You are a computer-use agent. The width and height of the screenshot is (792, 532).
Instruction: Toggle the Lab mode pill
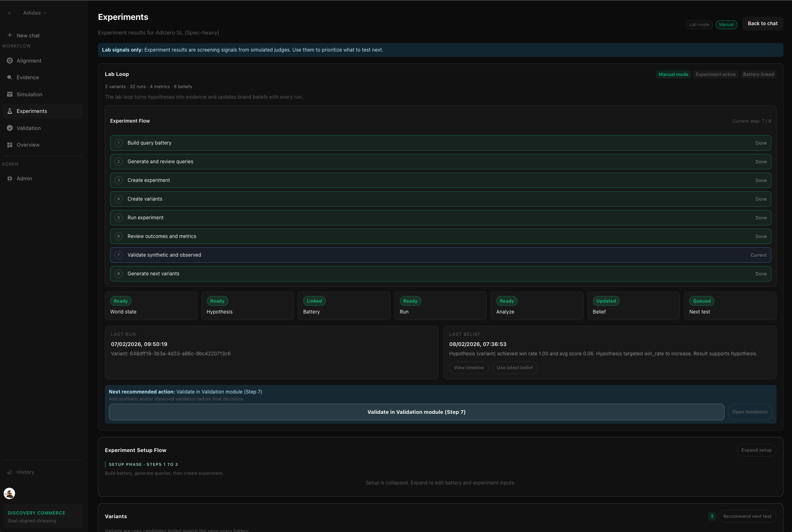coord(699,24)
